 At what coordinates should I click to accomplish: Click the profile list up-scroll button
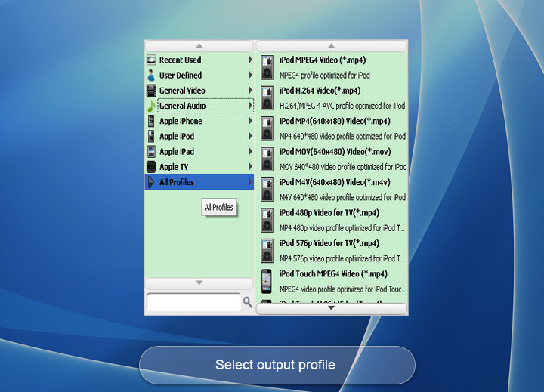tap(332, 46)
